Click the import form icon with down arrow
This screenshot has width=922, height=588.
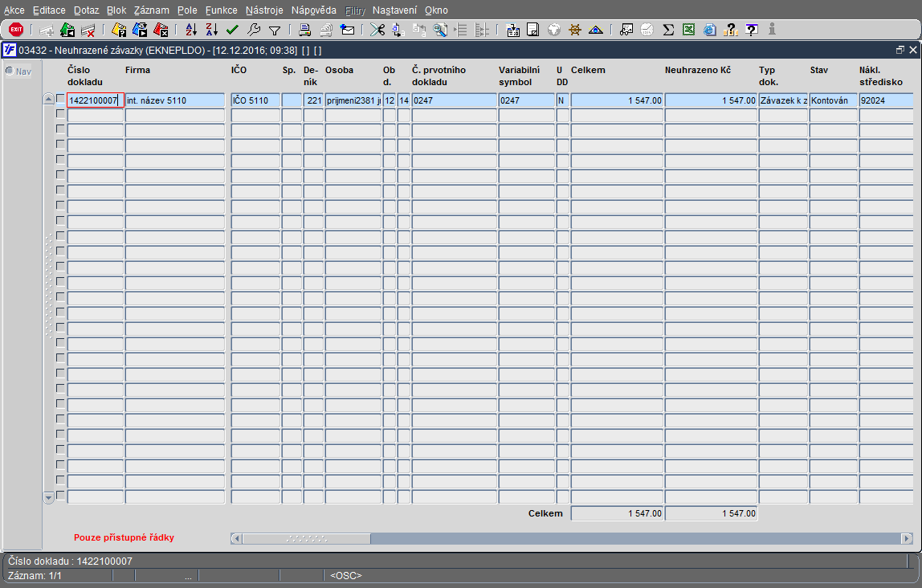[512, 30]
